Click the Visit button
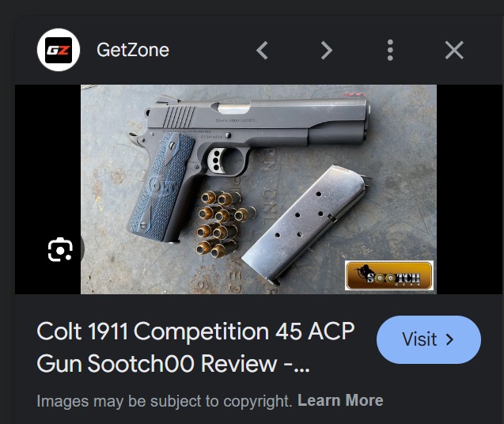504x424 pixels. 429,339
